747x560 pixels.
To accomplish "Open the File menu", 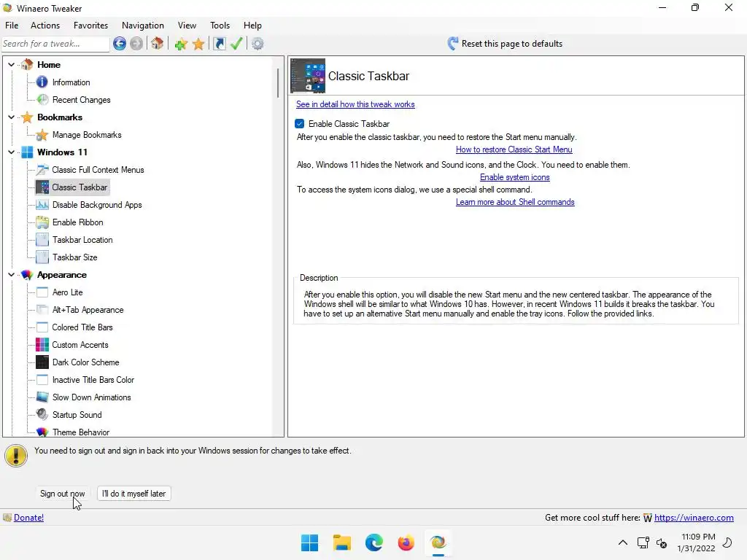I will pyautogui.click(x=12, y=26).
